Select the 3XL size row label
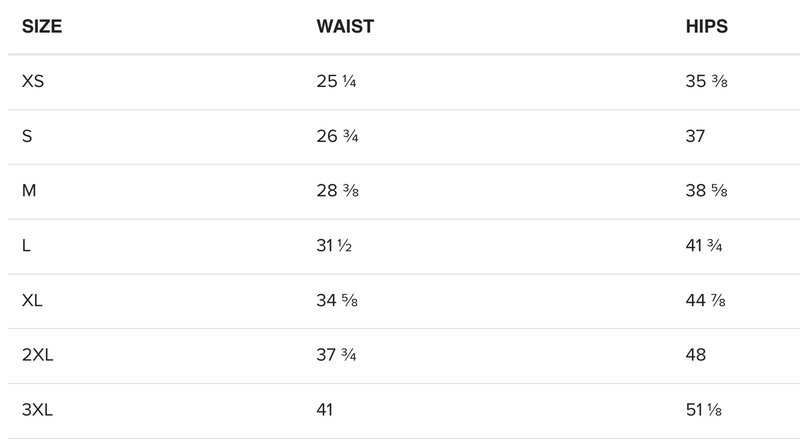 [x=37, y=410]
